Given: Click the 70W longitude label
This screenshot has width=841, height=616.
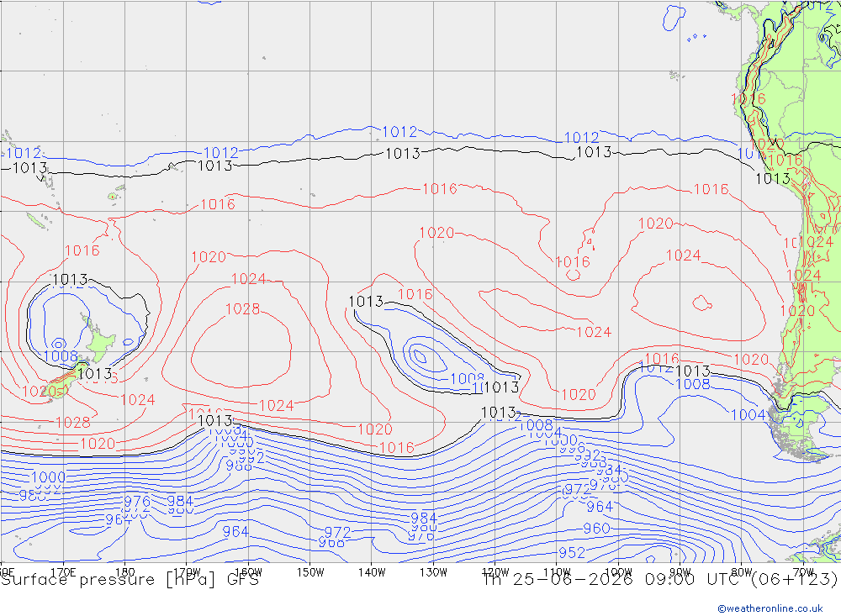Looking at the screenshot, I should tap(803, 572).
